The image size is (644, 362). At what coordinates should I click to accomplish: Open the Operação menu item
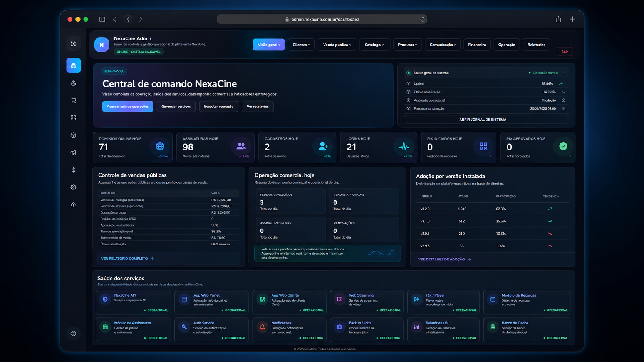pyautogui.click(x=506, y=45)
